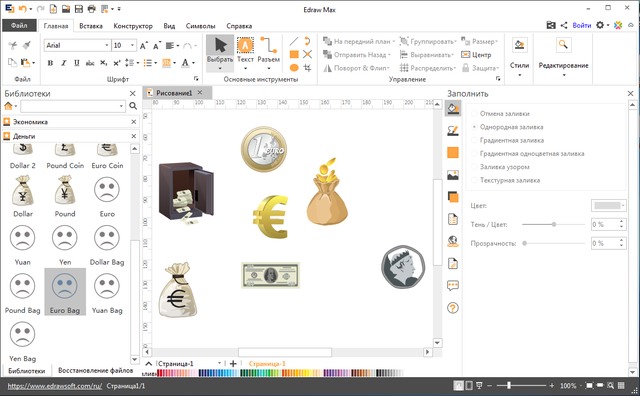The height and width of the screenshot is (396, 640).
Task: Switch to the Конструктор tab
Action: pos(133,26)
